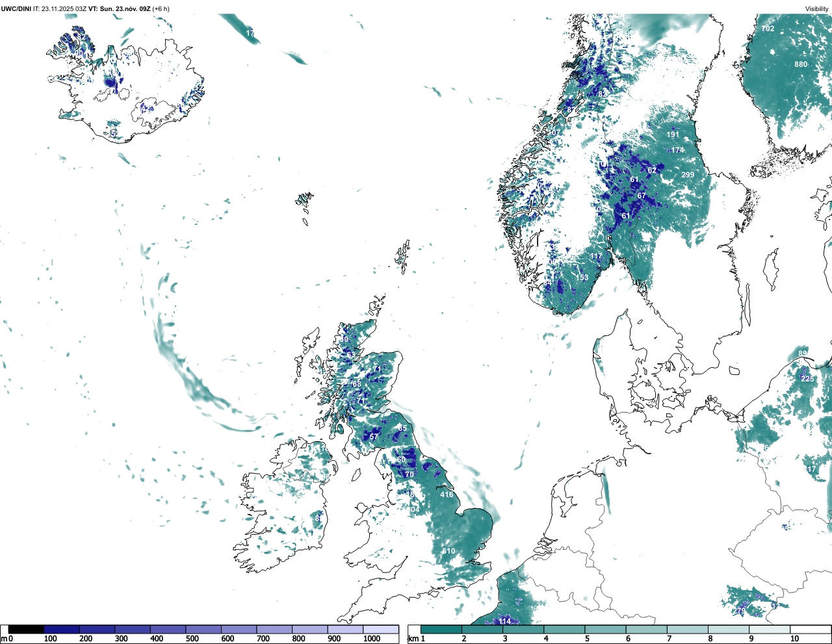Click the 8–9 km legend swatch
This screenshot has height=644, width=832.
click(x=729, y=629)
